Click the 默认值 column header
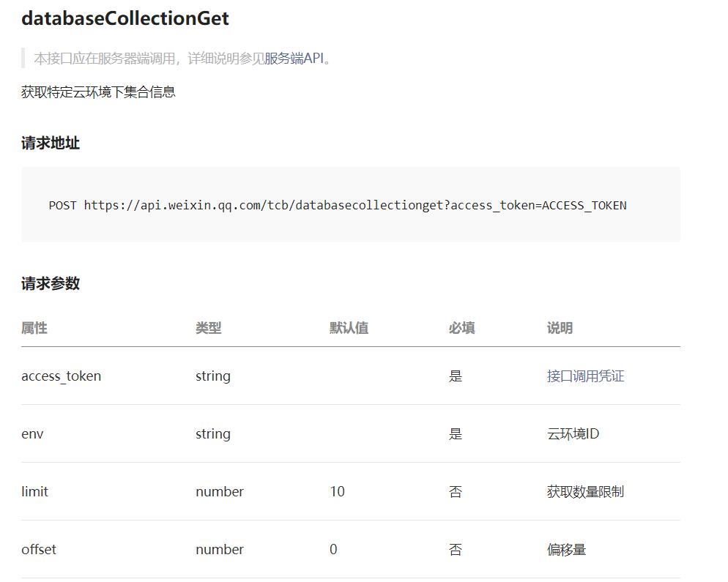The width and height of the screenshot is (728, 582). pos(349,328)
